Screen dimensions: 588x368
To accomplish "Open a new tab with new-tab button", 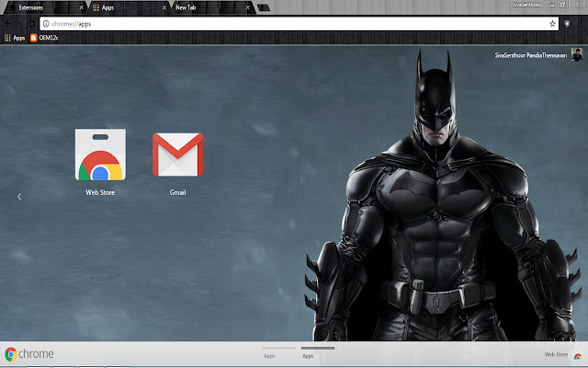I will [264, 7].
